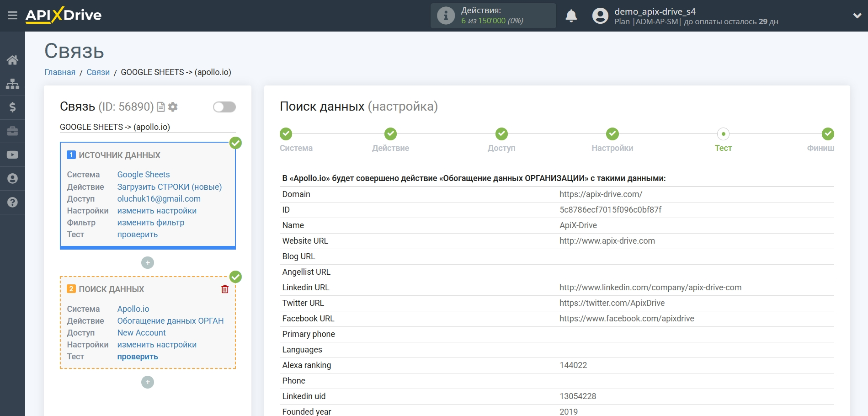Image resolution: width=868 pixels, height=416 pixels.
Task: Select the connections hierarchy icon in sidebar
Action: [x=12, y=84]
